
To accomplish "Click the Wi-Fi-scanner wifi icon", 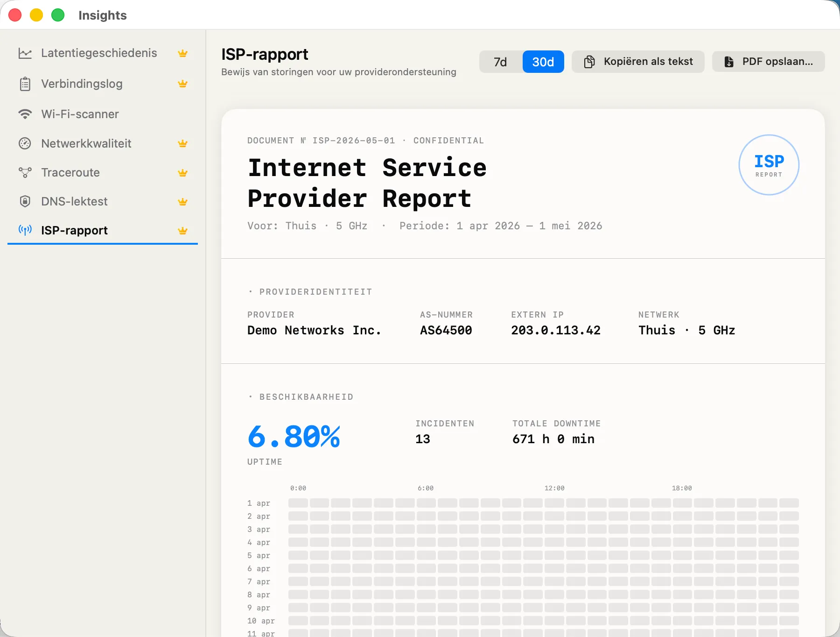I will coord(25,114).
